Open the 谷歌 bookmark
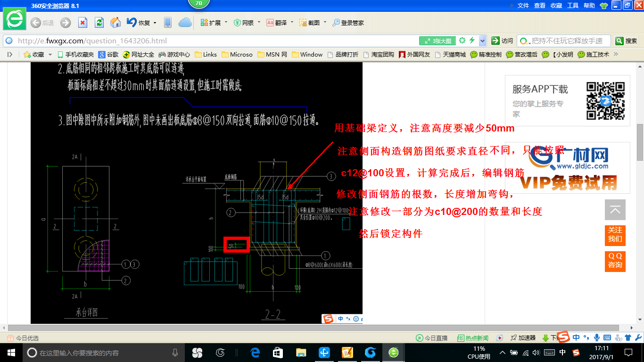The height and width of the screenshot is (362, 644). click(x=108, y=55)
